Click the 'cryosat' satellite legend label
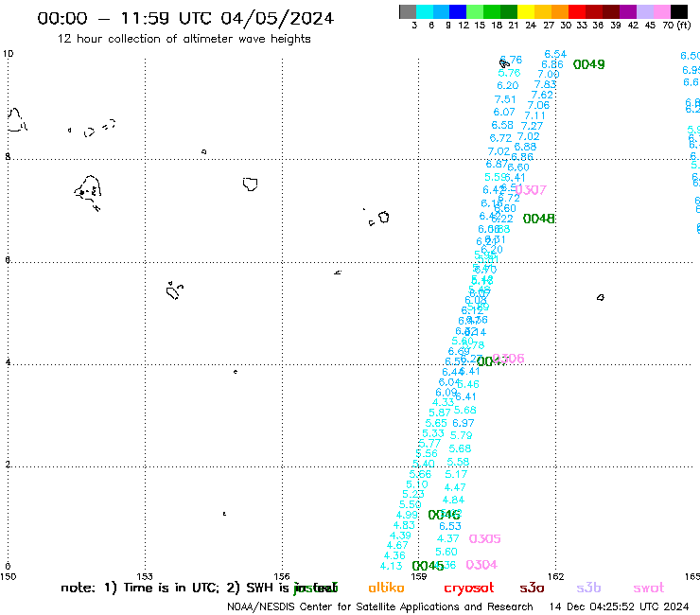The height and width of the screenshot is (615, 700). click(469, 589)
